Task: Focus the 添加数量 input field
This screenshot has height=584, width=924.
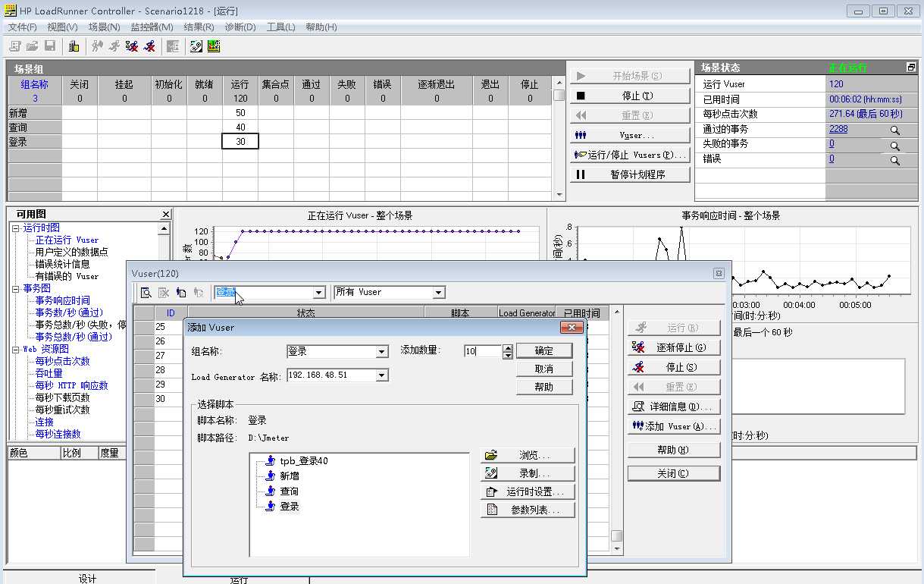Action: [483, 351]
